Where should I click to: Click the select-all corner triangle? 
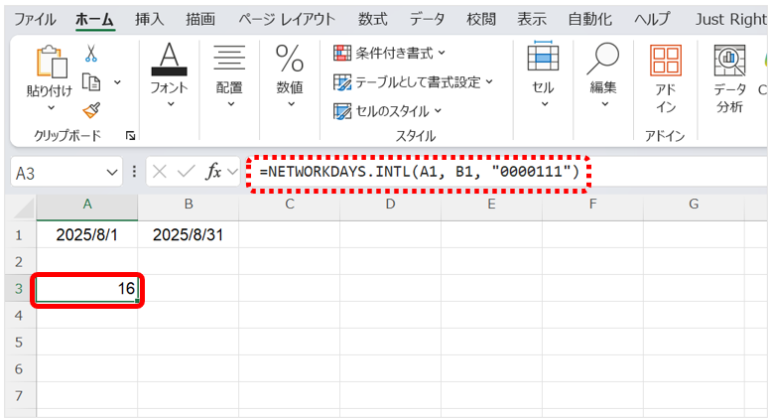click(x=25, y=209)
